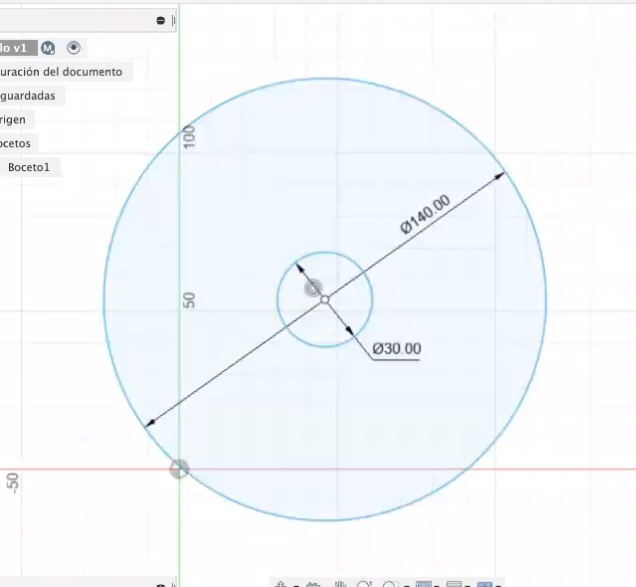Grab the browser panel resize handle beside collapse icon
The width and height of the screenshot is (636, 587).
(x=174, y=20)
